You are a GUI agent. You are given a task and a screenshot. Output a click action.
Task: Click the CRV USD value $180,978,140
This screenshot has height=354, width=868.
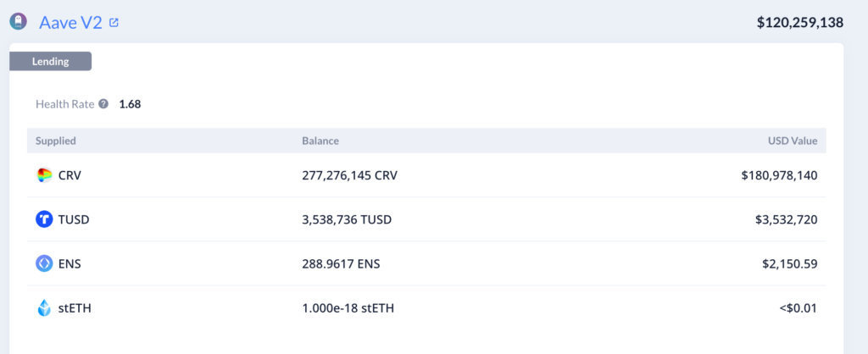pos(779,175)
